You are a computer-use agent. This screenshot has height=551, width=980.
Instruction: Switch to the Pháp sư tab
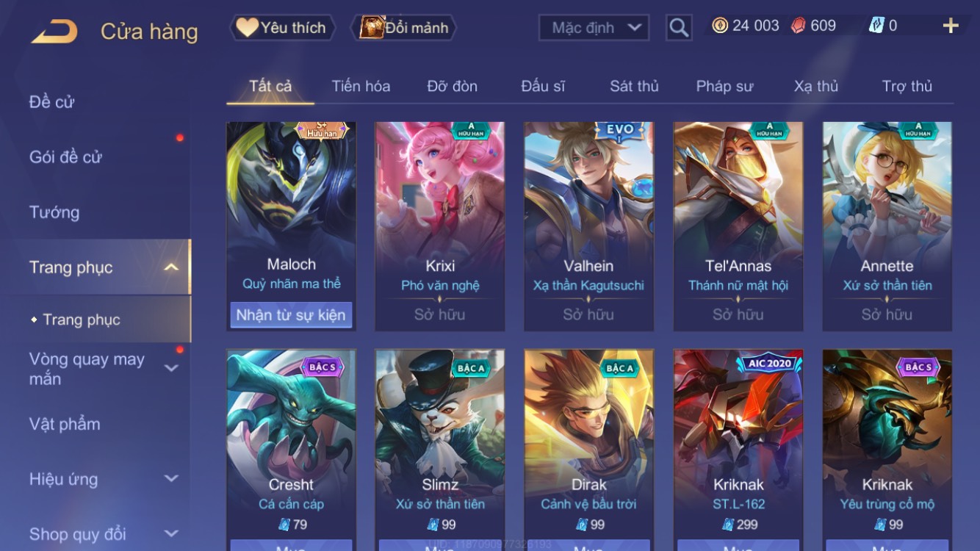click(724, 86)
